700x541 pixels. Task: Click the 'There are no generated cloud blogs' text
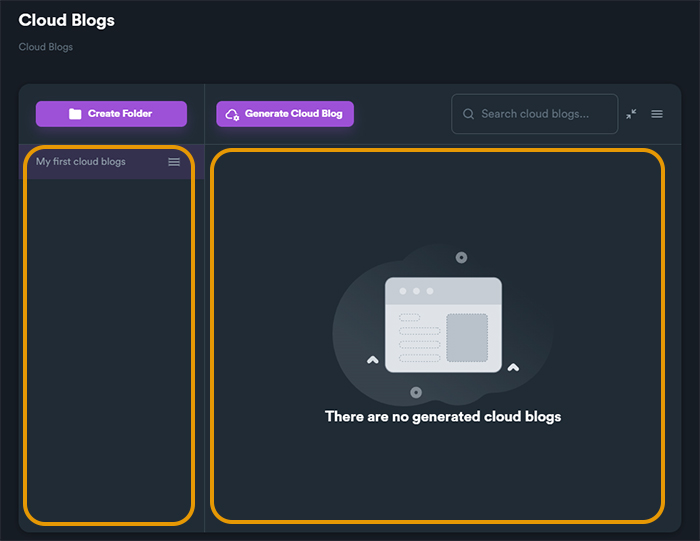click(x=443, y=416)
